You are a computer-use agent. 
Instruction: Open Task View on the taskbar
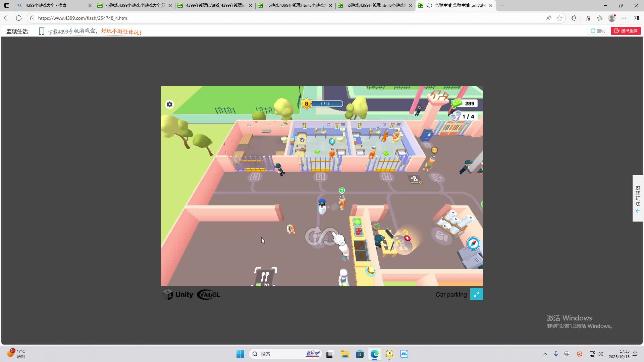[x=329, y=354]
